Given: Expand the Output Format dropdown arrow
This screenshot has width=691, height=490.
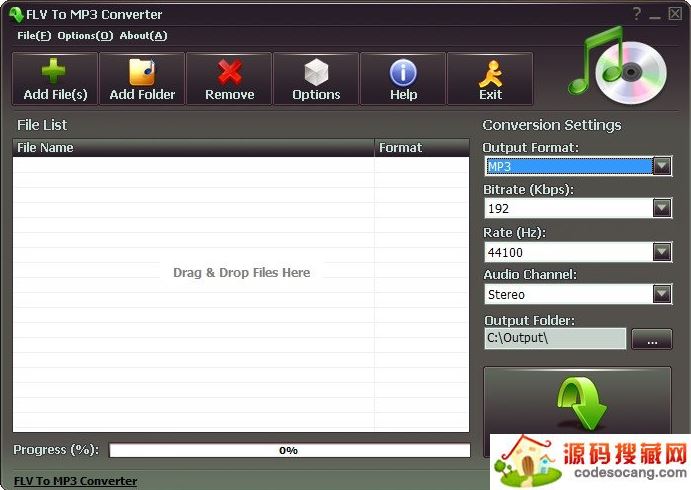Looking at the screenshot, I should (662, 166).
